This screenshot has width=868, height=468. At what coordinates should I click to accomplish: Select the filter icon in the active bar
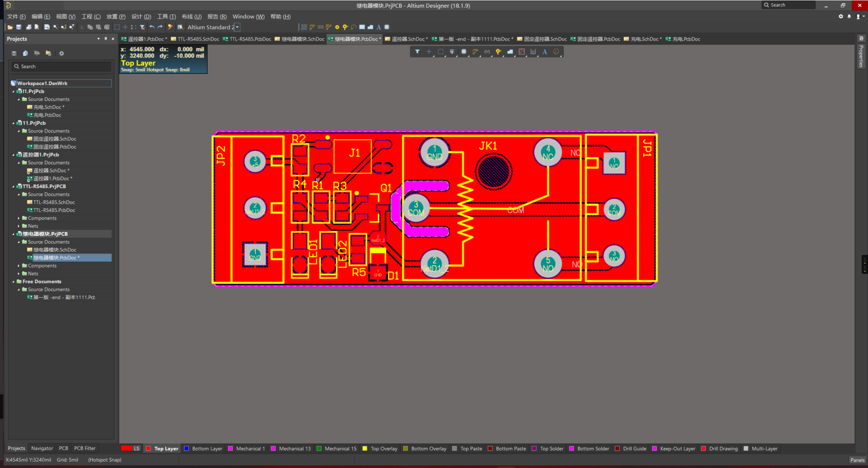tap(417, 52)
